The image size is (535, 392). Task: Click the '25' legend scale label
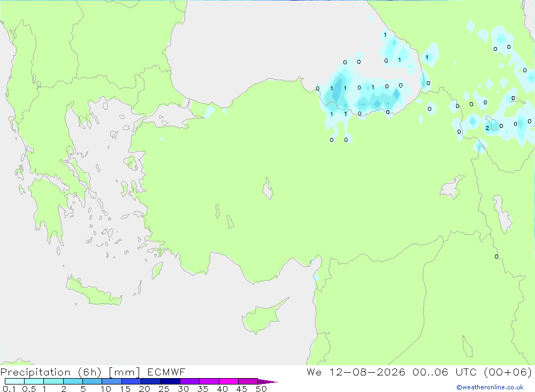pos(164,389)
